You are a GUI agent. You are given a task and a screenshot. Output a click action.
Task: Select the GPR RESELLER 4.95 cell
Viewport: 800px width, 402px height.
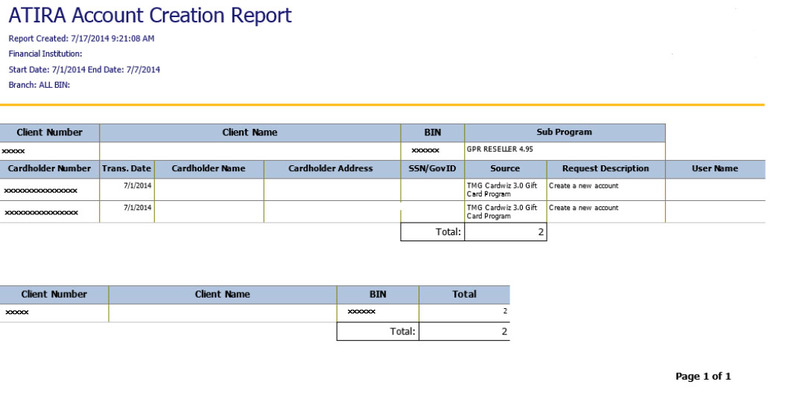(507, 149)
